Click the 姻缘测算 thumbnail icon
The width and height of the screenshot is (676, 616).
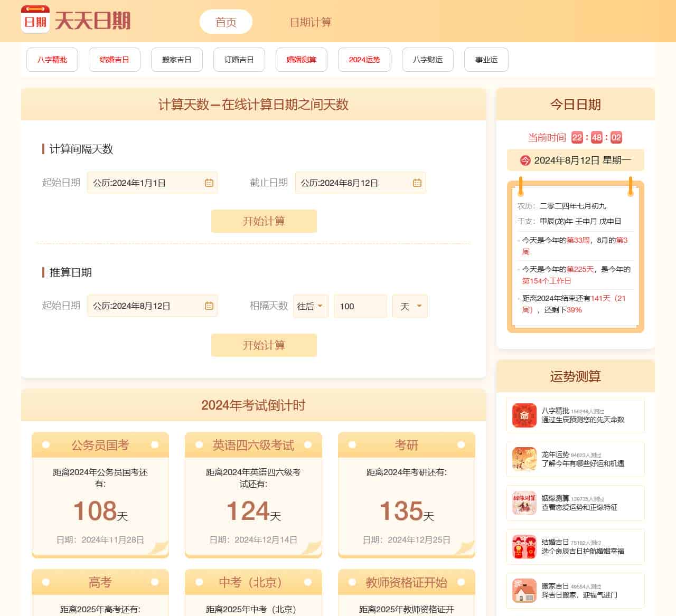point(524,503)
